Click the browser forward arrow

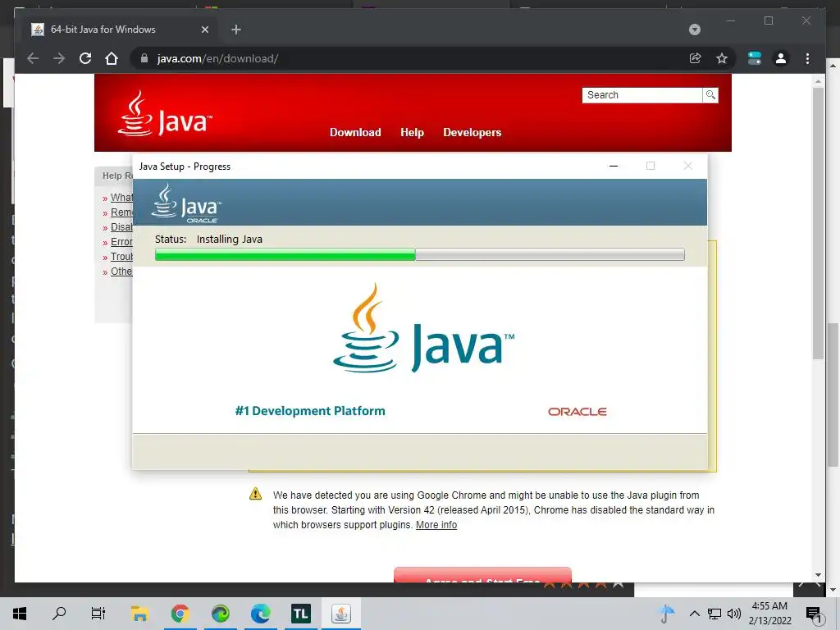click(x=59, y=58)
